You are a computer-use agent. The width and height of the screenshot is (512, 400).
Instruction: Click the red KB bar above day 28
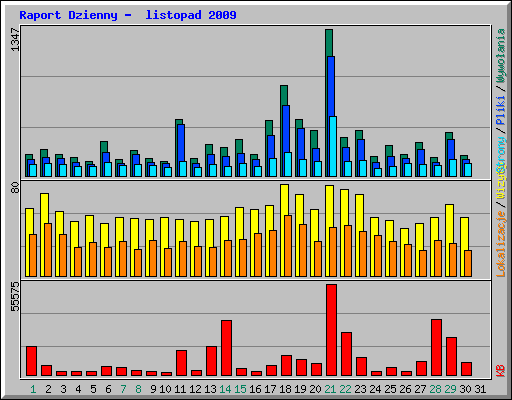(436, 348)
